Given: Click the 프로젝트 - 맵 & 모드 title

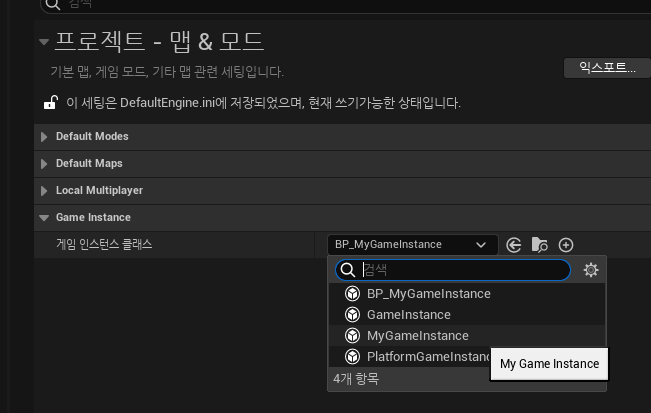Looking at the screenshot, I should pyautogui.click(x=159, y=42).
